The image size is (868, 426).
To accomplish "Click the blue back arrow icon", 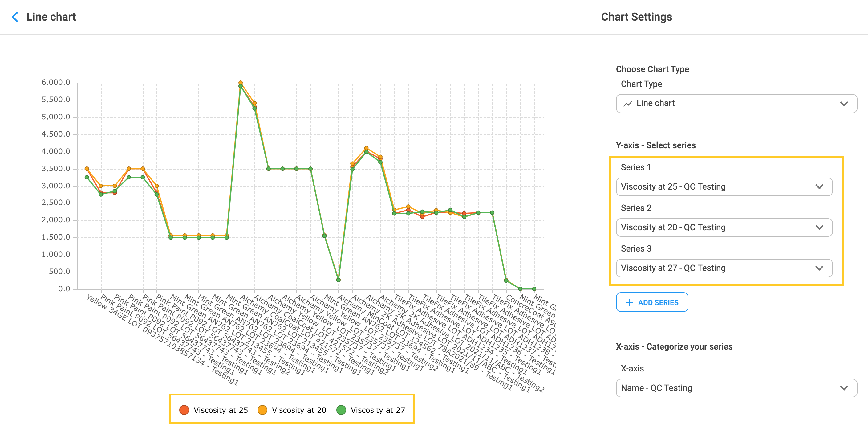I will (15, 17).
